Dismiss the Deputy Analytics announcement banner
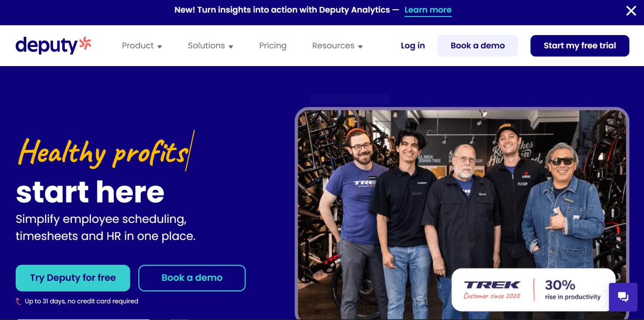644x320 pixels. tap(631, 10)
